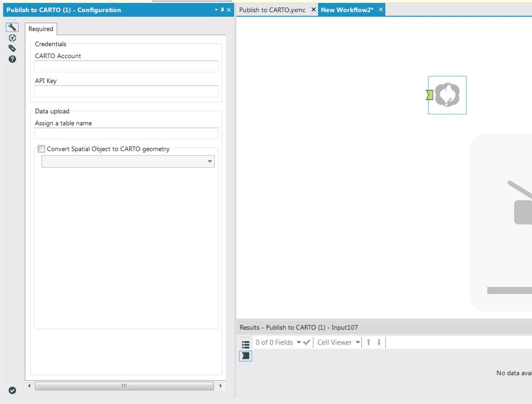
Task: Click the API Key input field
Action: 126,91
